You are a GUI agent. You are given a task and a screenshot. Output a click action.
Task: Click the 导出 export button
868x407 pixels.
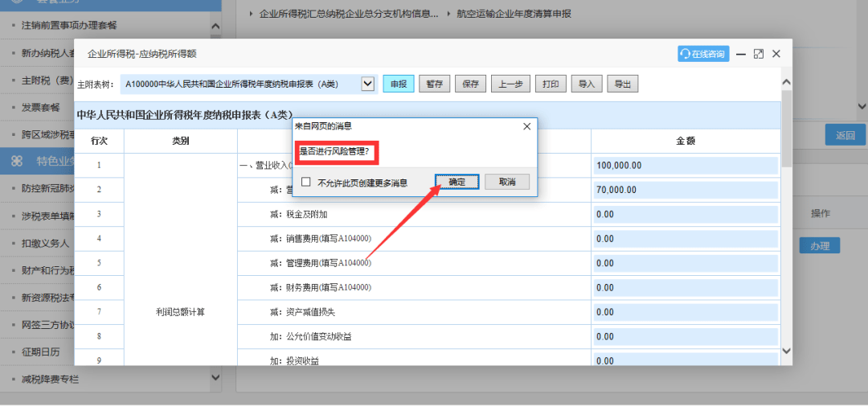point(622,84)
